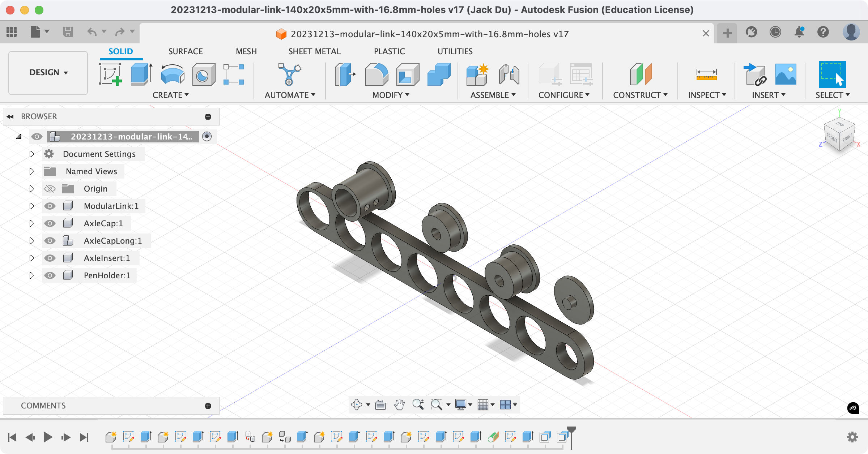The width and height of the screenshot is (868, 454).
Task: Select the Revolve tool
Action: (x=173, y=74)
